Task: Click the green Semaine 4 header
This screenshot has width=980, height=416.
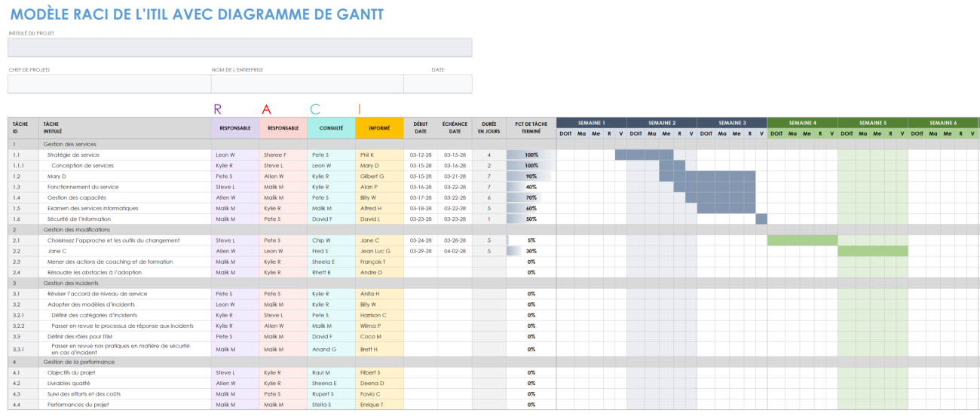Action: click(802, 123)
